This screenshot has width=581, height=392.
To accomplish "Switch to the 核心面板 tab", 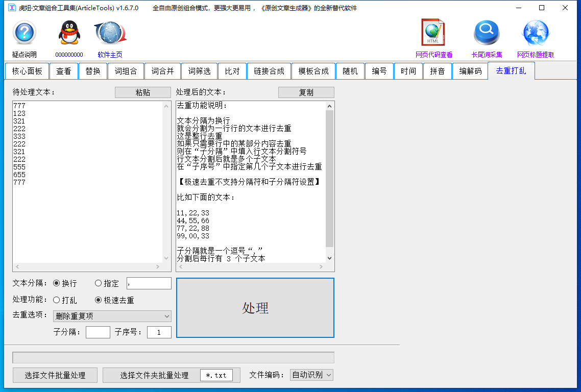I will 27,71.
